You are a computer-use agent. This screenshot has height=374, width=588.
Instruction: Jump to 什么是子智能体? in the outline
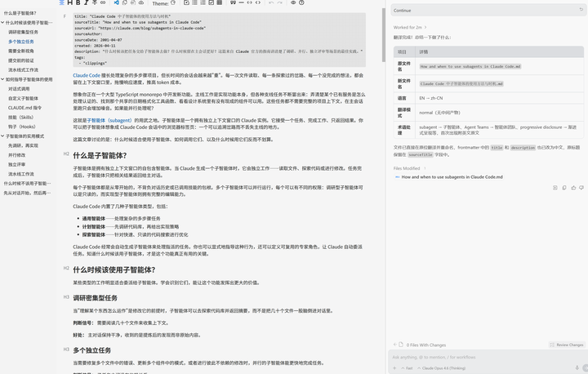point(20,13)
